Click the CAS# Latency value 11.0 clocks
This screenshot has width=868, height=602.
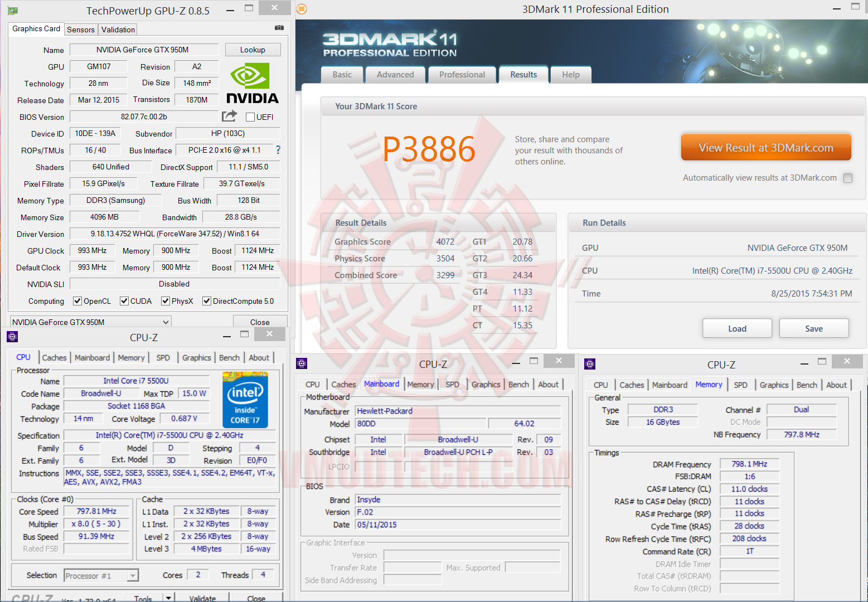point(749,489)
